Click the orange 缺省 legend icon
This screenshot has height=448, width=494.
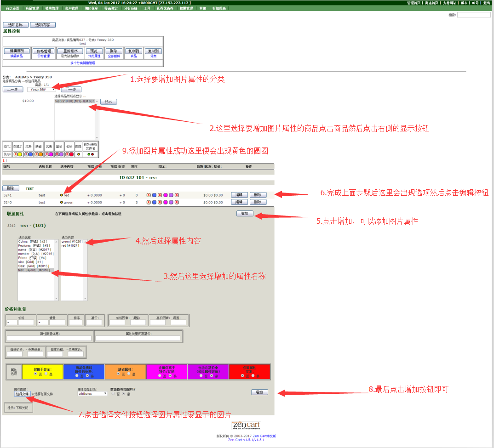pyautogui.click(x=40, y=154)
